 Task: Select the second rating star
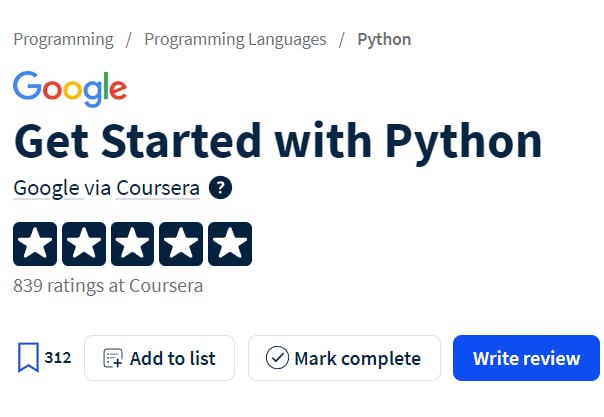(84, 244)
